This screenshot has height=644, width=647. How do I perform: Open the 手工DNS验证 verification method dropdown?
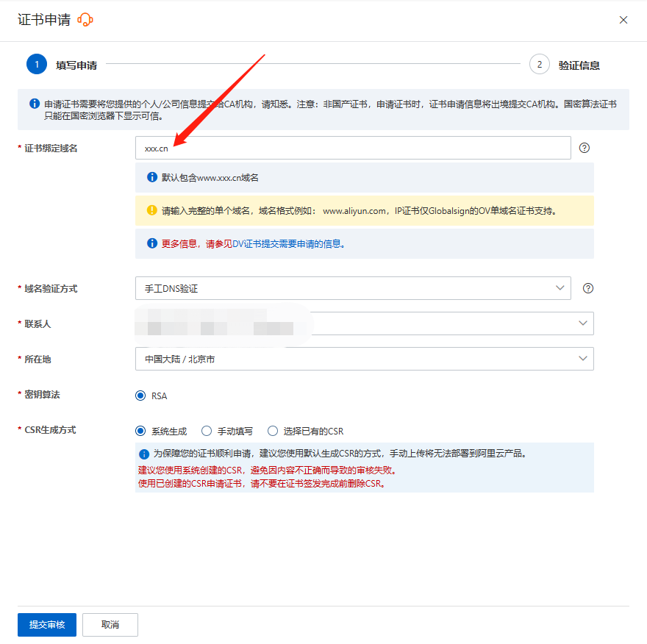[353, 288]
